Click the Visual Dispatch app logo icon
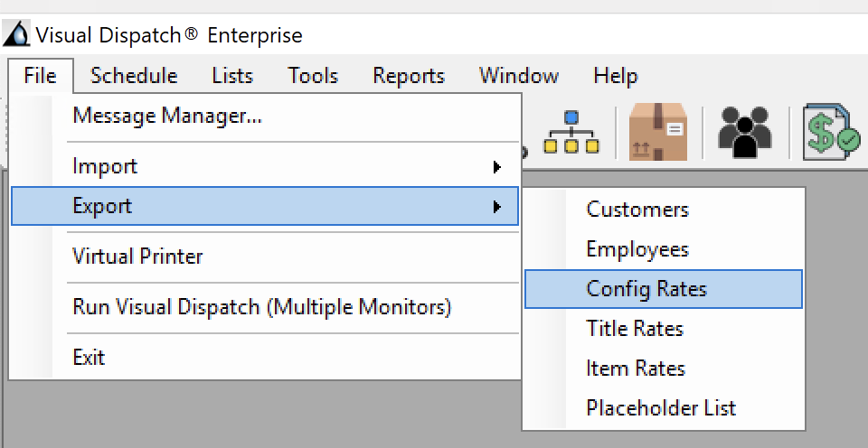Image resolution: width=868 pixels, height=448 pixels. point(16,33)
